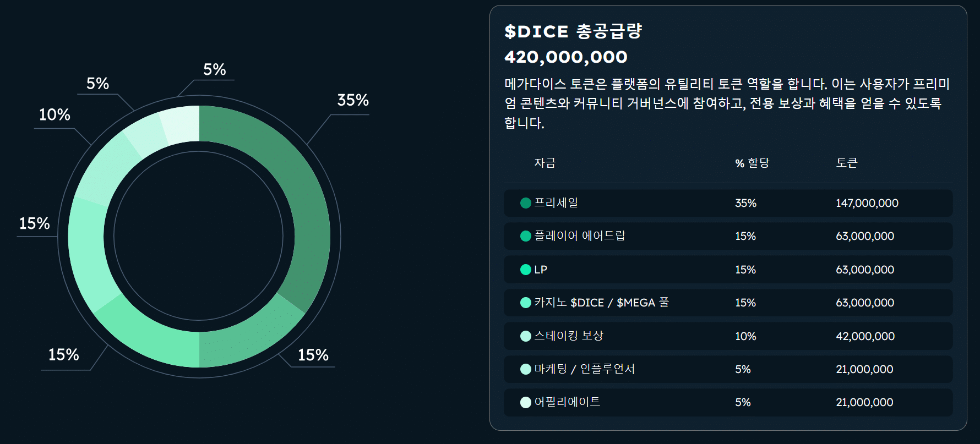Screen dimensions: 980x444
Task: Select the % 할당 column header
Action: [x=752, y=163]
